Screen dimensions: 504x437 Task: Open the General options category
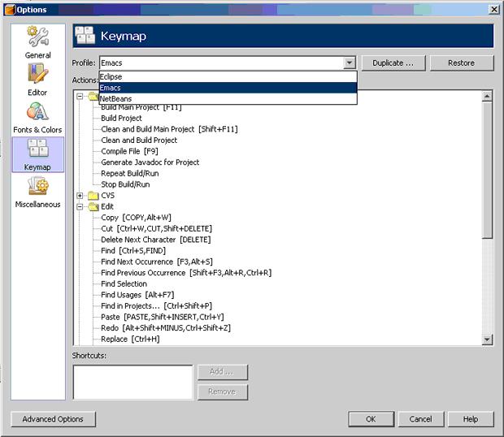(x=37, y=42)
